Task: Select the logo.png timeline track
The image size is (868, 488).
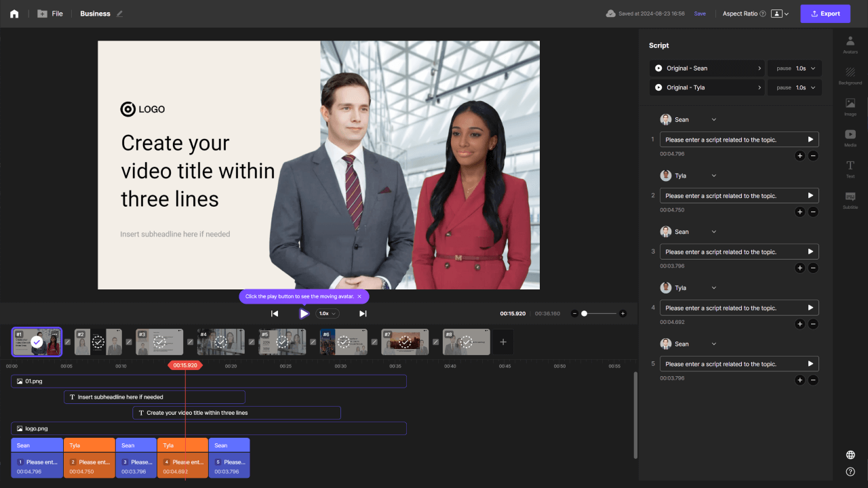Action: tap(209, 428)
